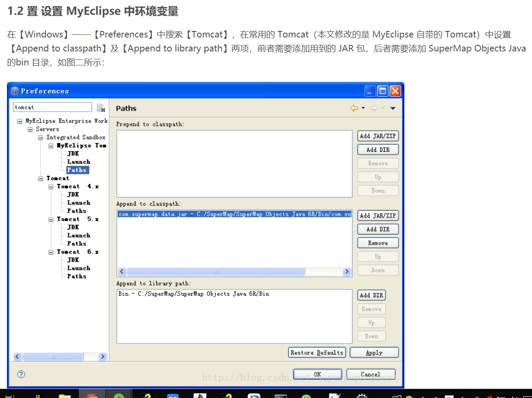Select the Tomcat 6.x tree label

(78, 252)
